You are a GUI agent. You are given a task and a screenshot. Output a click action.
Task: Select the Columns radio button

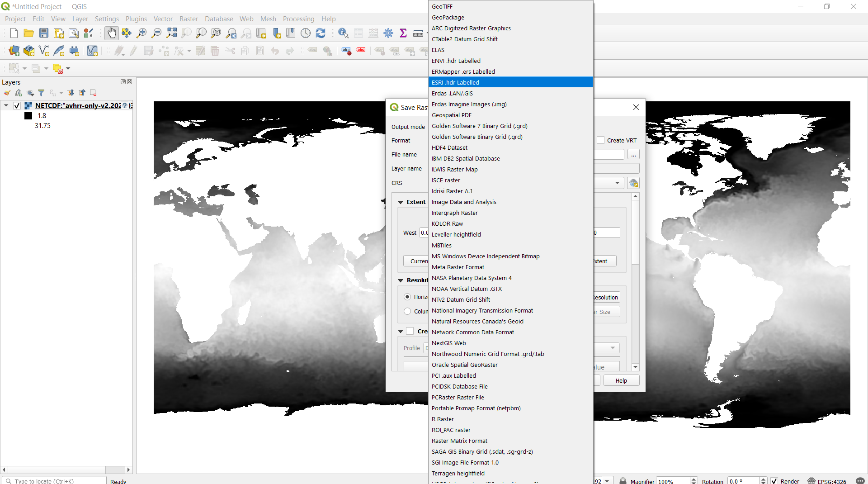coord(407,311)
